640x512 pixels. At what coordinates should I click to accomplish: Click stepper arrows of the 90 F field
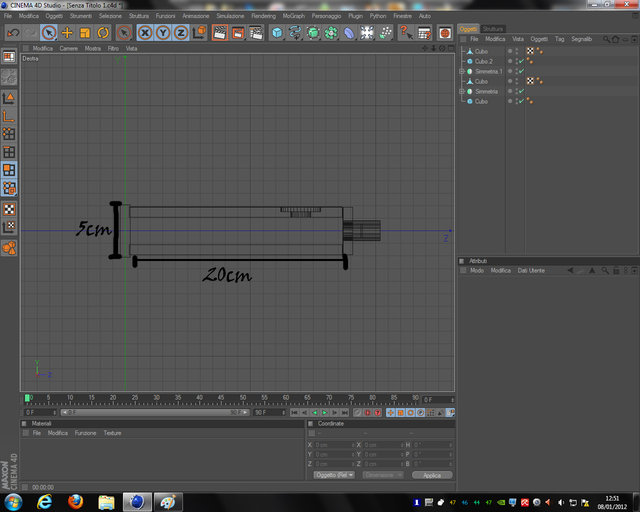click(283, 412)
